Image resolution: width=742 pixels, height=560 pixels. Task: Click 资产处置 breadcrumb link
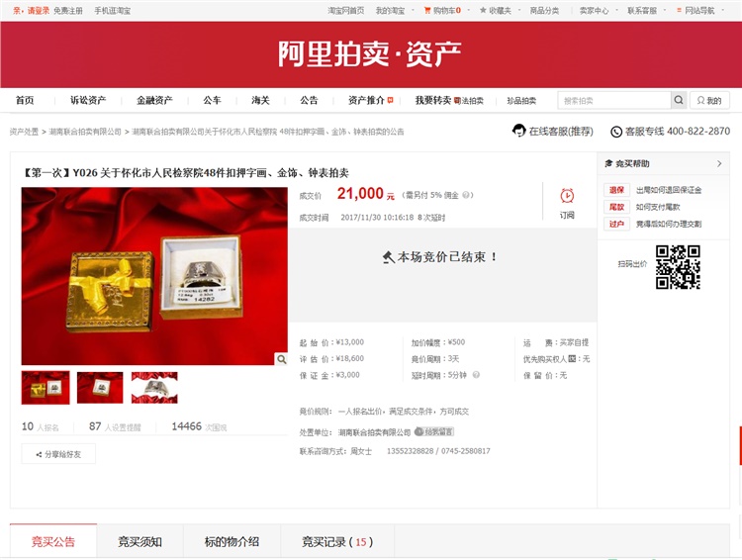[24, 132]
